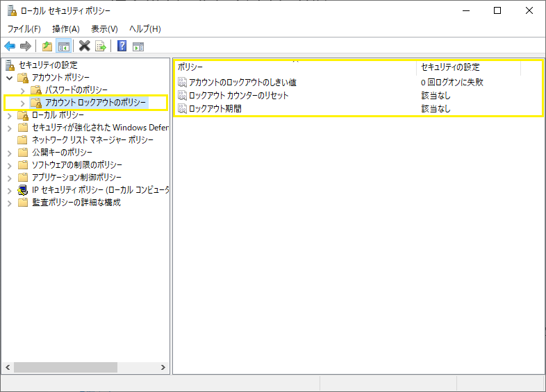Select the ネットワーク リスト マネージャー ポリシー tree item
546x392 pixels.
tap(92, 140)
